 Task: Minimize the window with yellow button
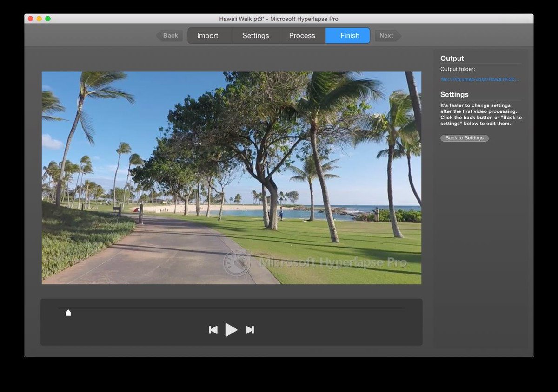[x=39, y=19]
